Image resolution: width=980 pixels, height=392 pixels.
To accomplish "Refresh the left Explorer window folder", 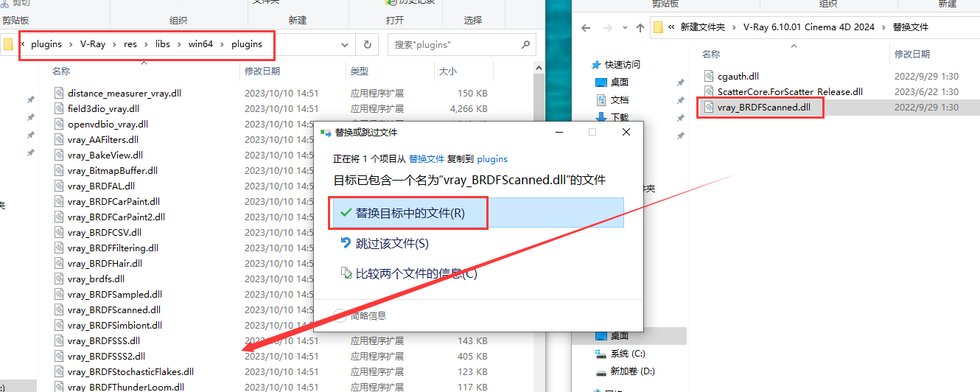I will click(x=368, y=44).
